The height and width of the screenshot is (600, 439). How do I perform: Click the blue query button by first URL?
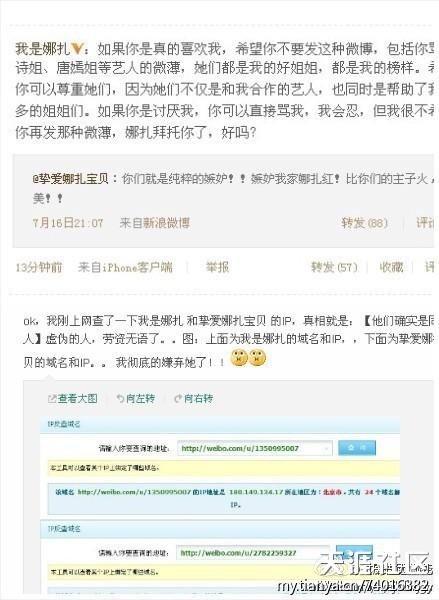pos(357,448)
